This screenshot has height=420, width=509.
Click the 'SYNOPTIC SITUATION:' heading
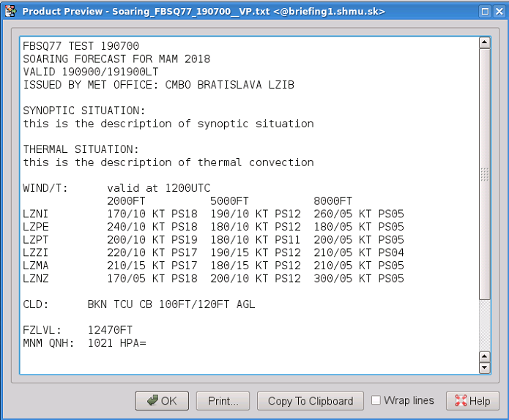click(84, 110)
